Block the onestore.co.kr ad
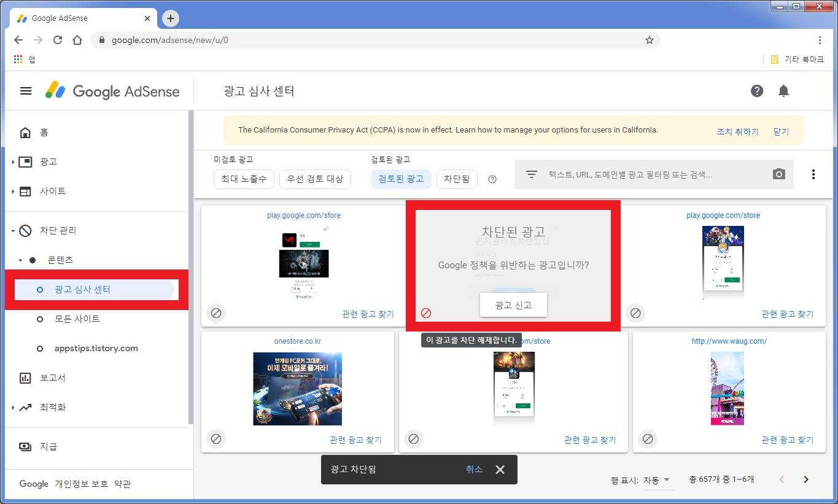 216,439
